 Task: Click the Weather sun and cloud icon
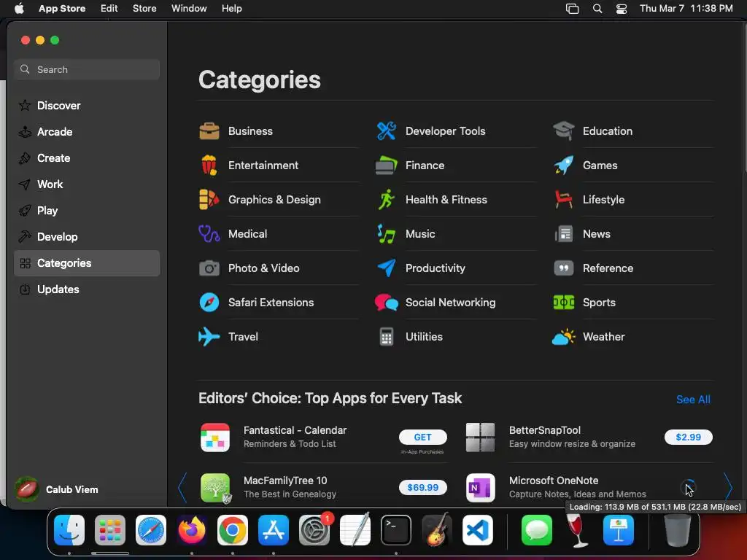click(x=564, y=337)
